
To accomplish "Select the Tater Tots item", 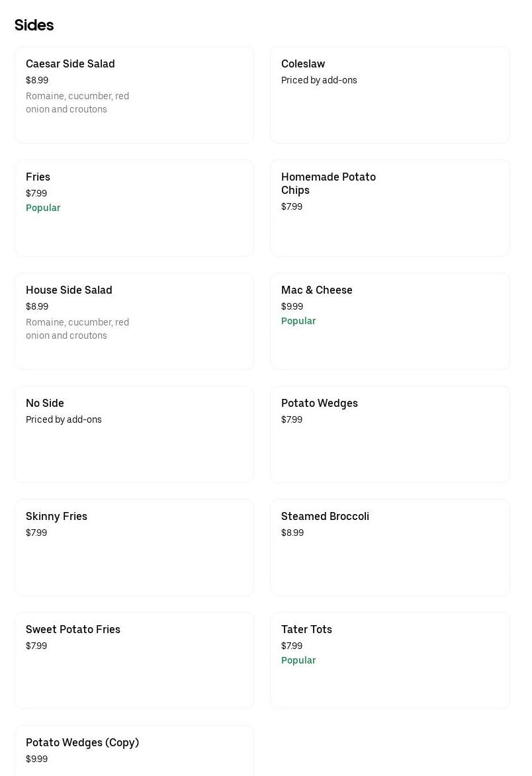I will [x=390, y=660].
